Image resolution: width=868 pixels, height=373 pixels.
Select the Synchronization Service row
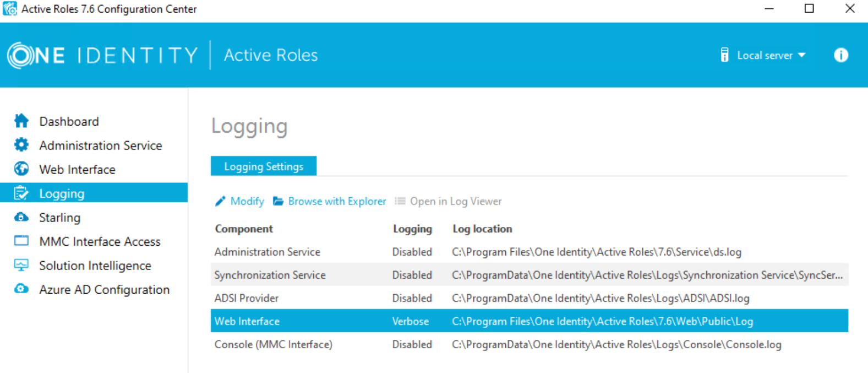click(529, 275)
